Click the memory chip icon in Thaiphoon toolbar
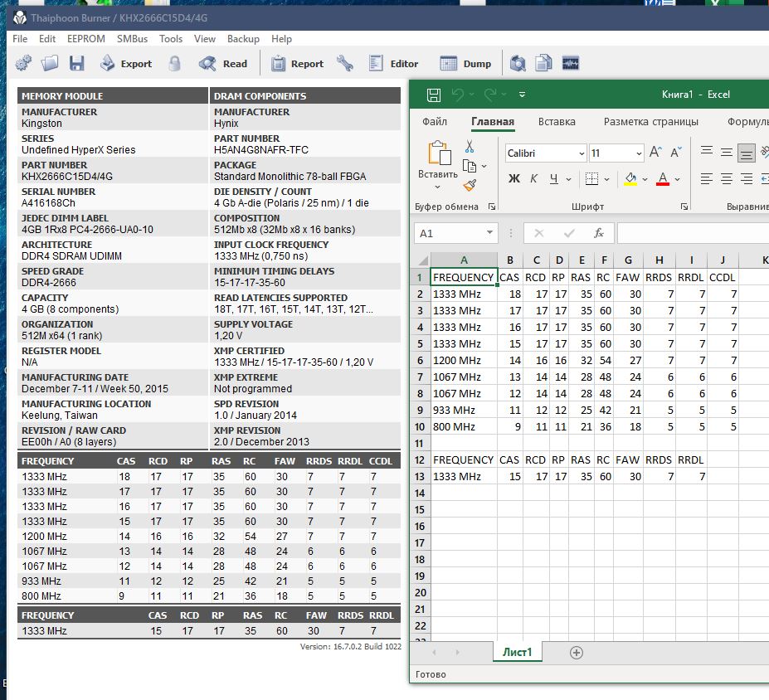 point(571,63)
